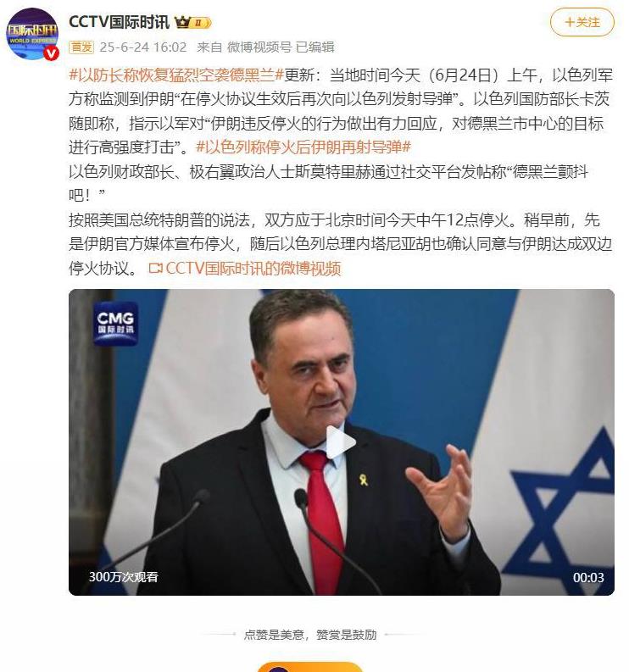Click the 首发 tag label
The image size is (629, 672).
pos(81,47)
